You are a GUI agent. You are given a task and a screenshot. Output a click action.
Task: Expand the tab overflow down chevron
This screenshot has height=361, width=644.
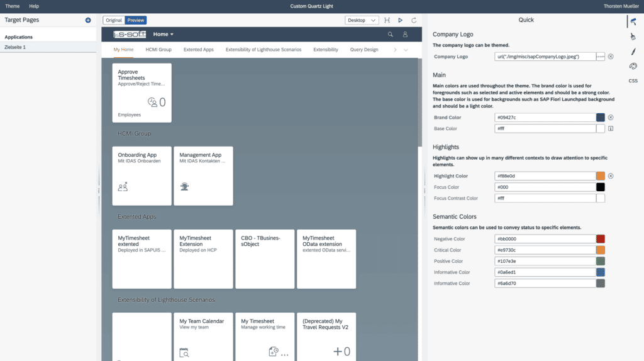point(406,50)
